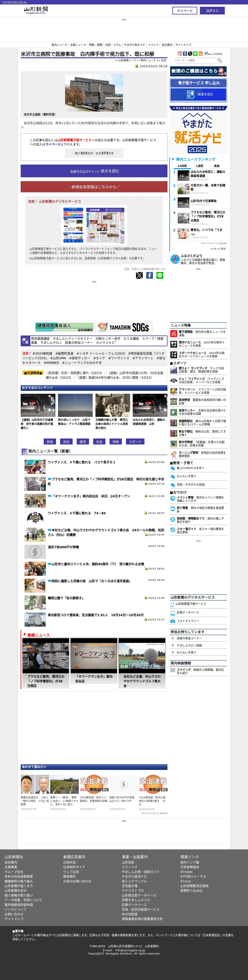The height and width of the screenshot is (980, 248).
Task: Filter the news list by 新着
Action: [50, 442]
